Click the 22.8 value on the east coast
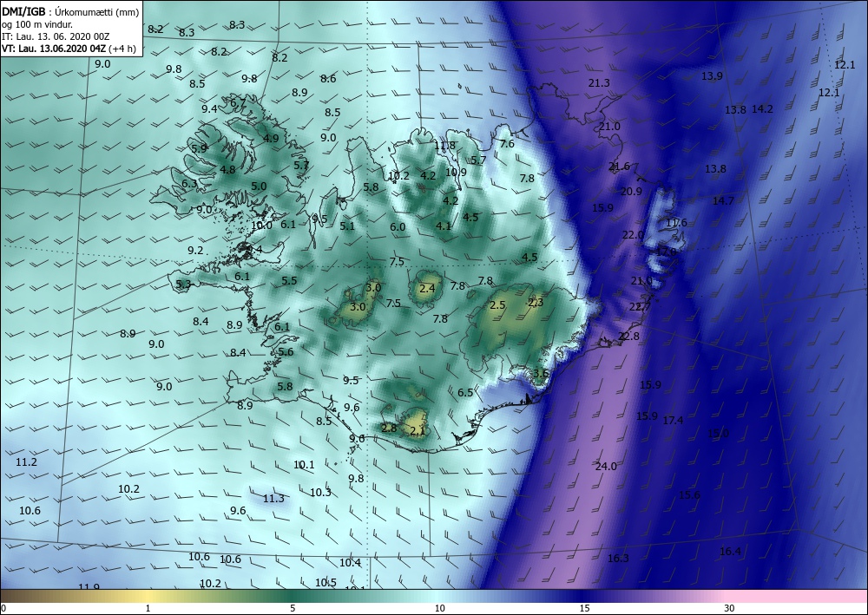Viewport: 868px width, 615px height. pyautogui.click(x=628, y=336)
